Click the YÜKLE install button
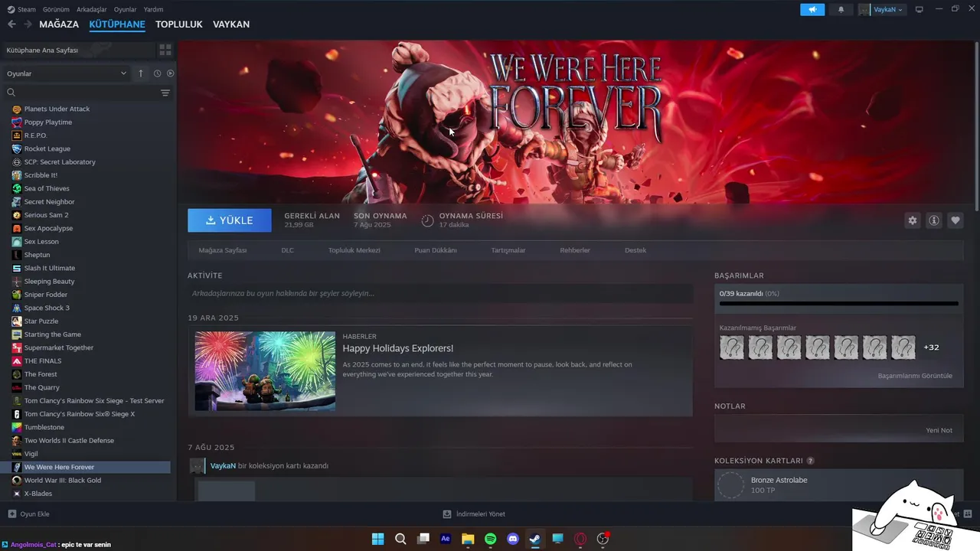The image size is (980, 551). 230,220
